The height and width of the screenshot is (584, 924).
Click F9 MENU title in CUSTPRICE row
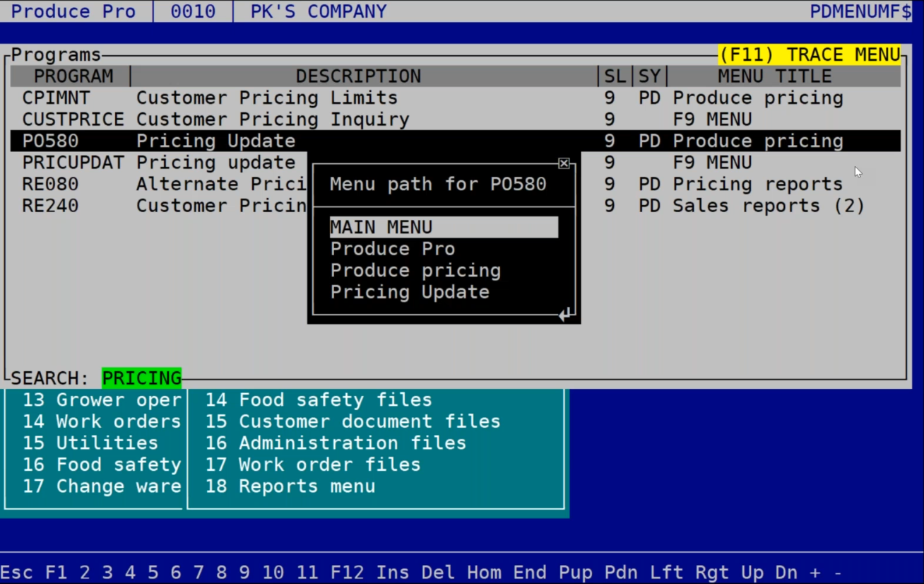(712, 119)
